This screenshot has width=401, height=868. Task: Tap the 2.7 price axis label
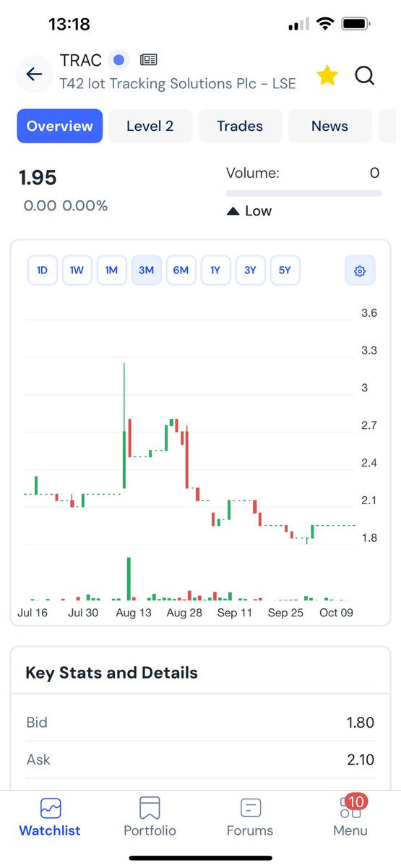(369, 425)
